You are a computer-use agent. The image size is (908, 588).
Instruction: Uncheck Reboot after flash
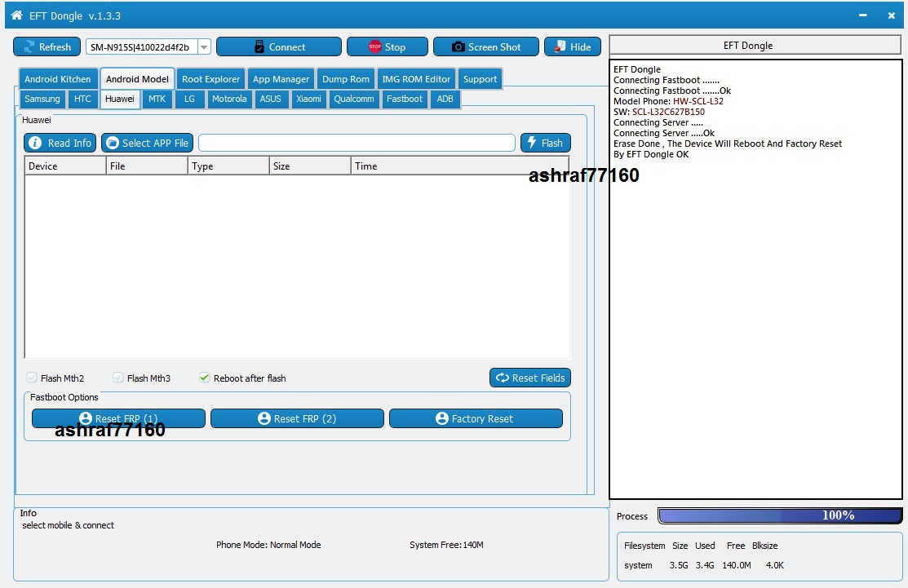point(205,378)
